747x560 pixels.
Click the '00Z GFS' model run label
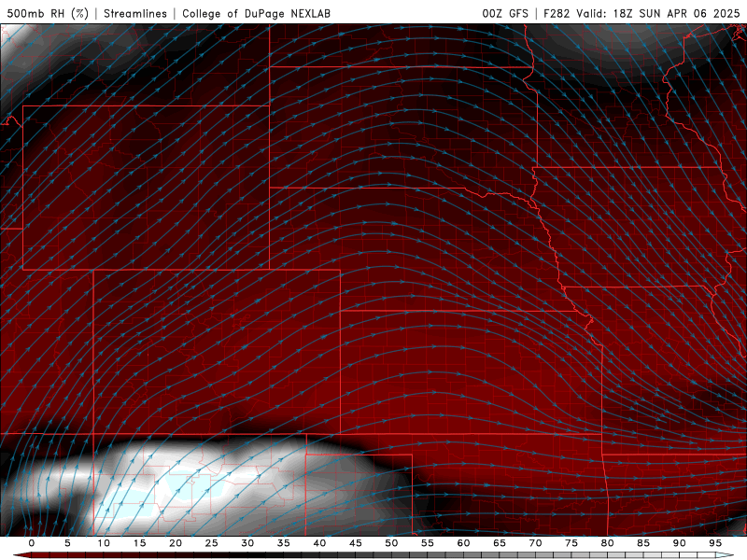click(x=505, y=13)
